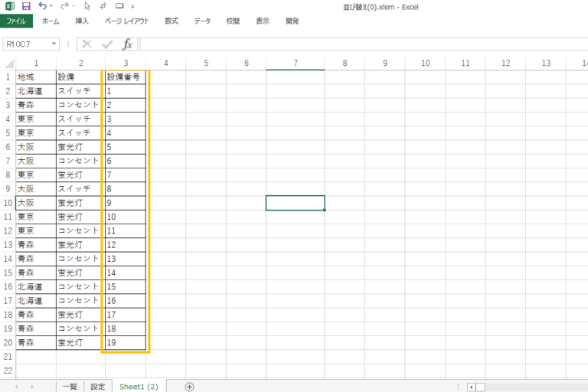The image size is (588, 392).
Task: Select the 設定 sheet tab
Action: (x=98, y=387)
